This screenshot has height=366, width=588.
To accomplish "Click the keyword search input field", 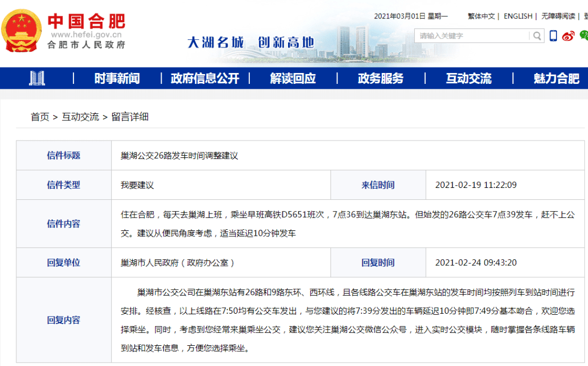I will point(473,36).
